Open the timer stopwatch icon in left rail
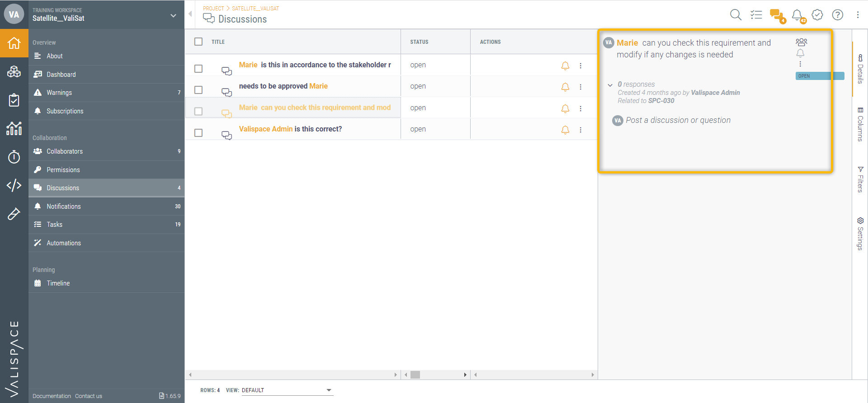 pos(14,157)
